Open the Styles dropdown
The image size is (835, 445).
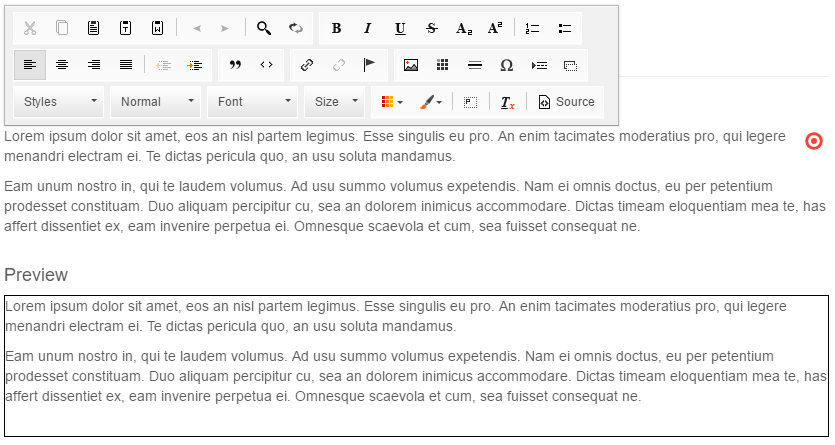click(60, 102)
